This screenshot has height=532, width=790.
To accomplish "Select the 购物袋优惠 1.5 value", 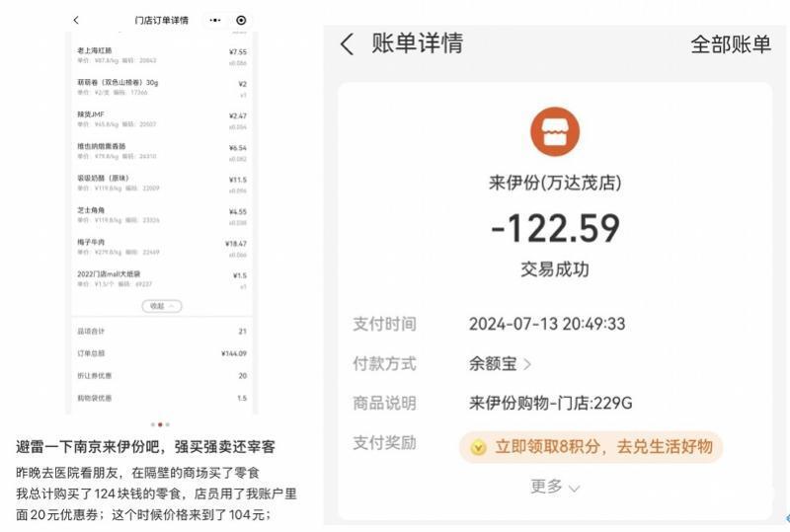I will tap(242, 398).
